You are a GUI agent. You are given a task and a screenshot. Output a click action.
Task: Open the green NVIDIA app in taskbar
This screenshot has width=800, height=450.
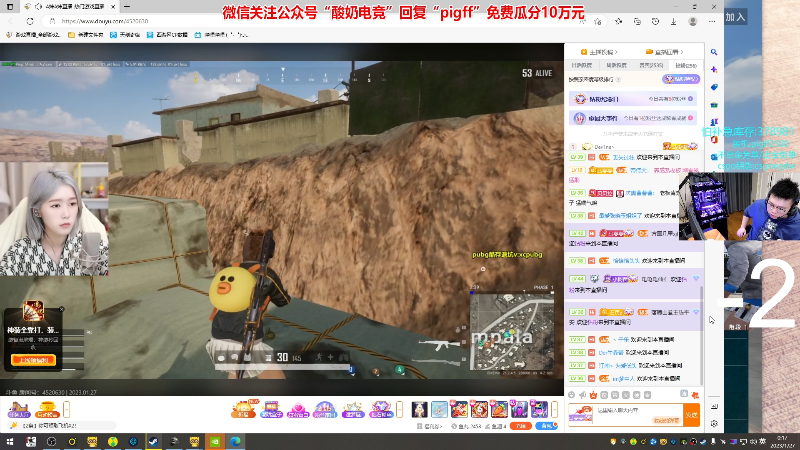point(215,441)
